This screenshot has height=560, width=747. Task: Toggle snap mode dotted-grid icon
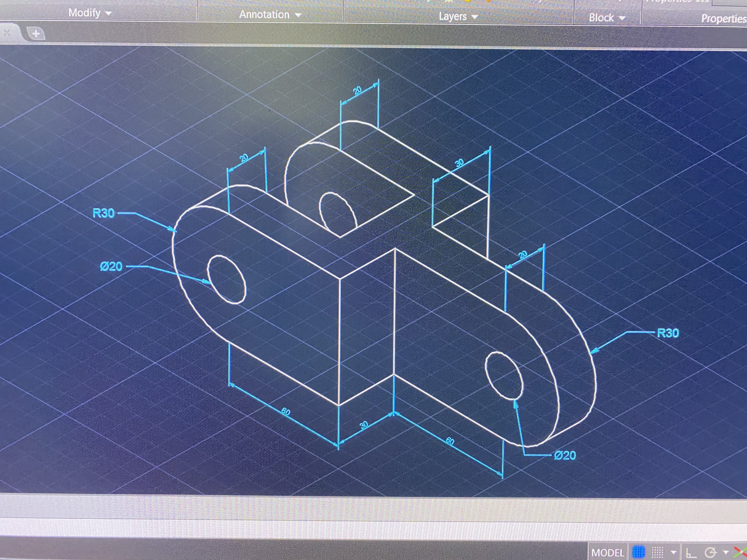click(657, 552)
